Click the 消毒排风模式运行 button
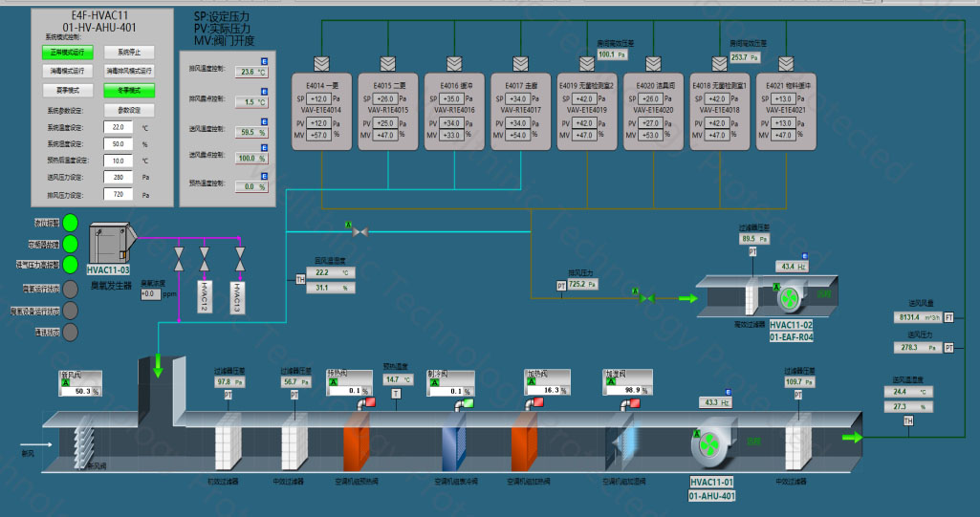This screenshot has width=980, height=517. click(129, 71)
